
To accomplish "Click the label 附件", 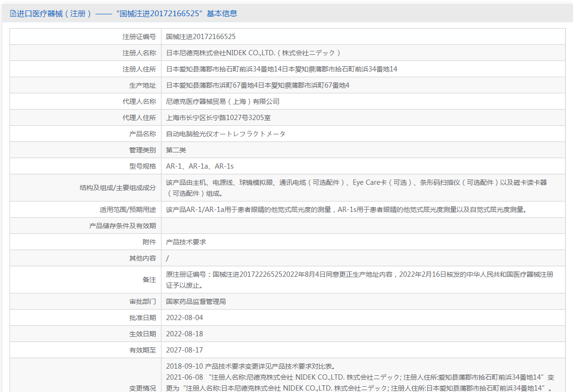I will (x=149, y=242).
